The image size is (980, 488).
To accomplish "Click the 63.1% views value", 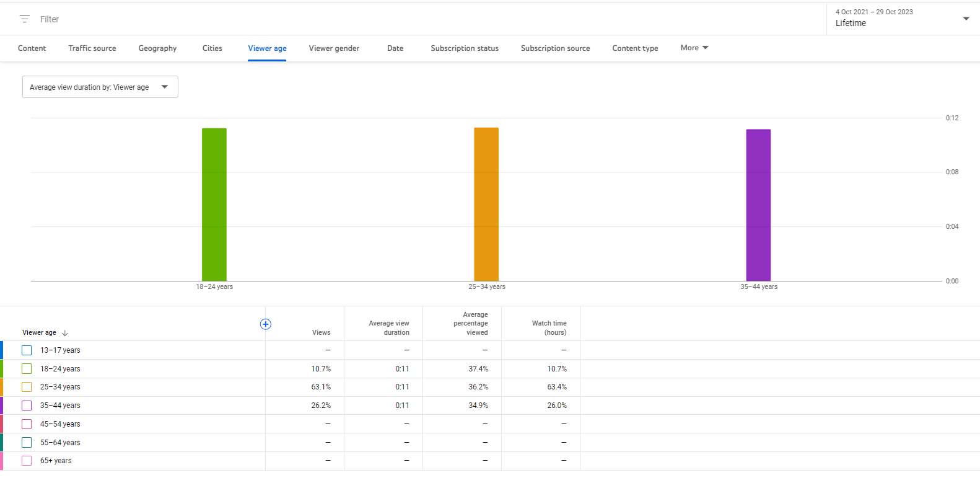I will (x=321, y=387).
